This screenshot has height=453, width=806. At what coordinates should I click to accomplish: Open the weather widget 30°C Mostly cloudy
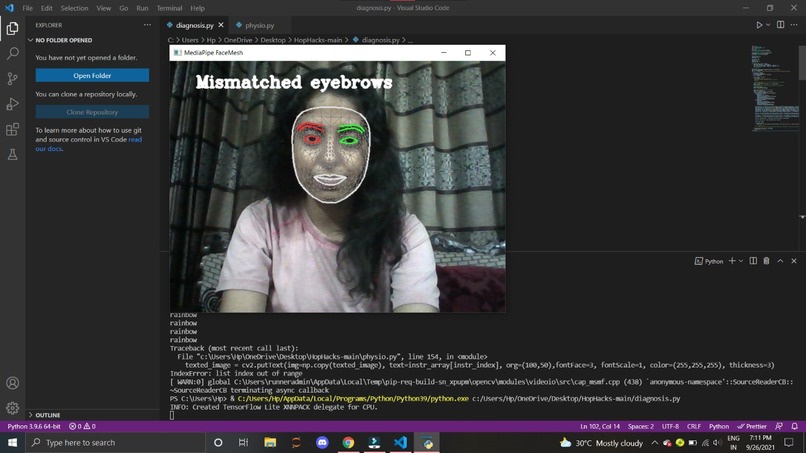click(x=601, y=442)
